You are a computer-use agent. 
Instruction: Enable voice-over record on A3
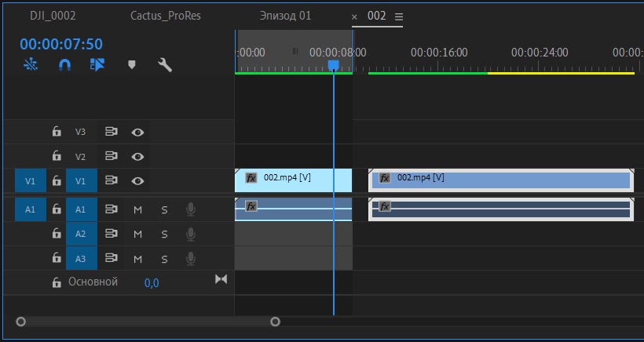[190, 258]
